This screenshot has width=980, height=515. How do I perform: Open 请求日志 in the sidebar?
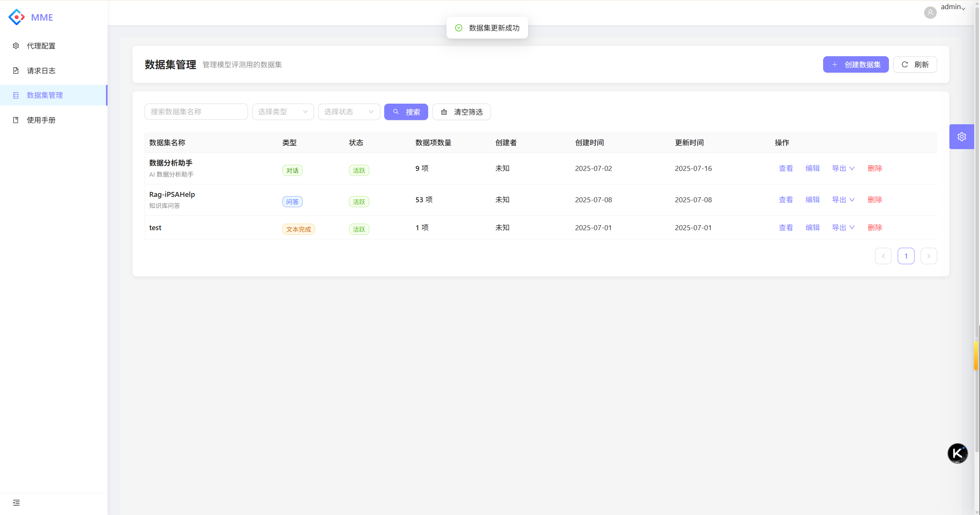41,71
